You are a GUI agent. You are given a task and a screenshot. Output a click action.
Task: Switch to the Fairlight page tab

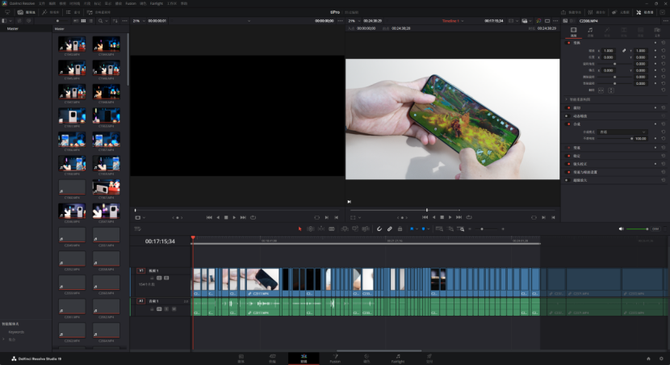tap(398, 359)
